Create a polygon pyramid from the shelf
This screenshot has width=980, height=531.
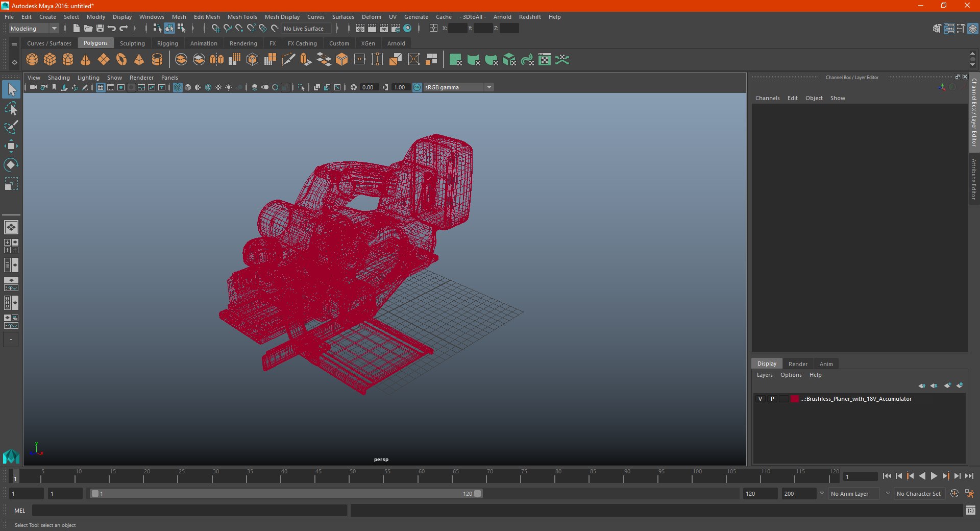click(x=139, y=60)
